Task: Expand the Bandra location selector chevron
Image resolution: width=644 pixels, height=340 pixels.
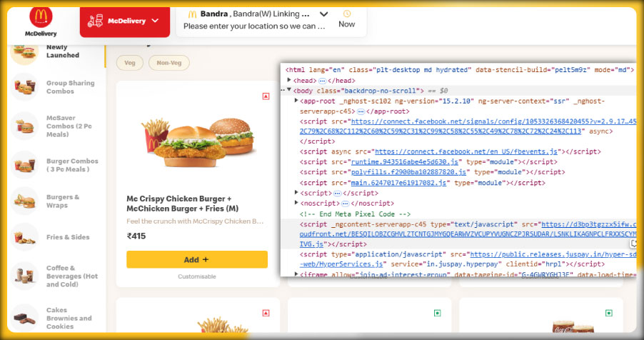Action: click(323, 14)
